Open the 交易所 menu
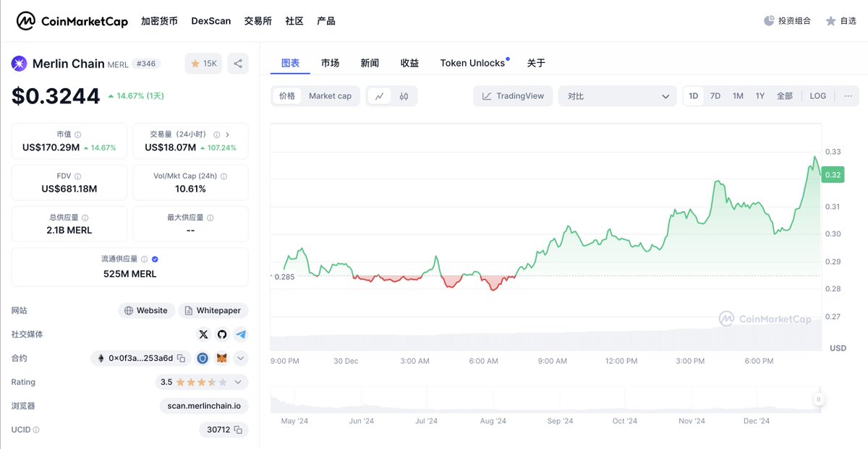Screen dimensions: 868x449 [258, 21]
